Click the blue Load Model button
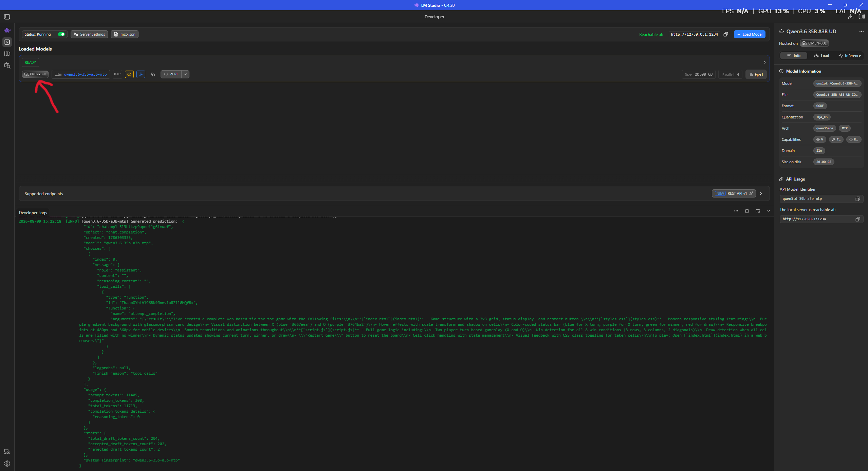 tap(750, 34)
